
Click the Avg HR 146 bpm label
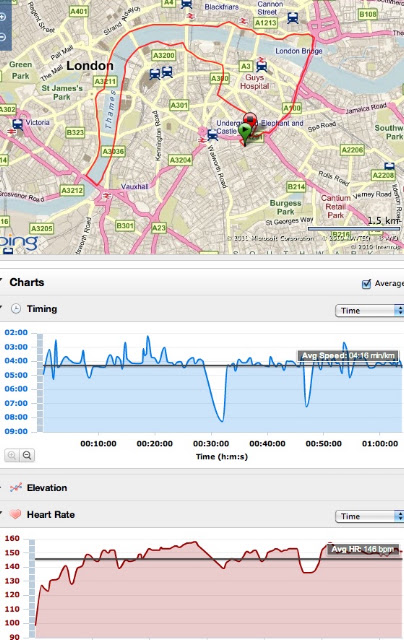(363, 549)
